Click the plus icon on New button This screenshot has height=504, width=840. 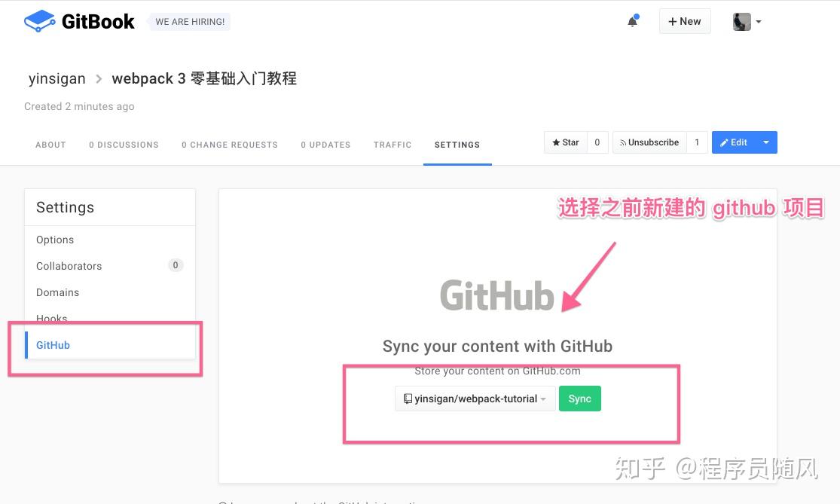pyautogui.click(x=671, y=21)
